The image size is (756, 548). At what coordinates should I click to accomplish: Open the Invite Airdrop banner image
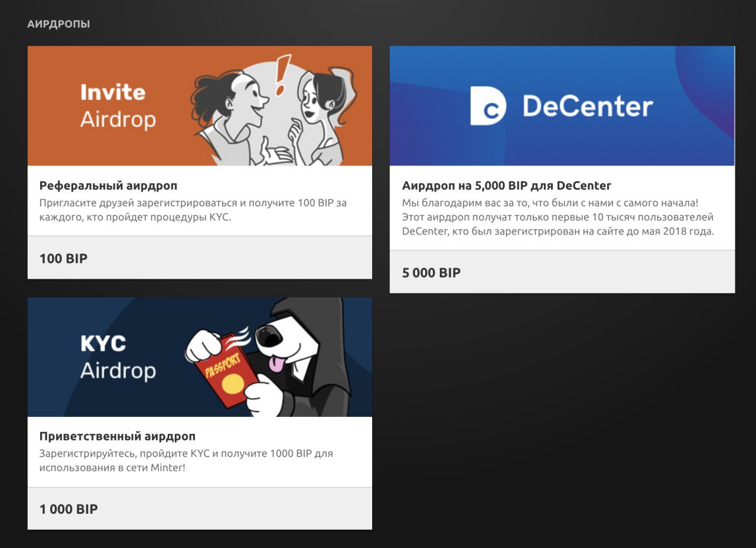pos(200,106)
